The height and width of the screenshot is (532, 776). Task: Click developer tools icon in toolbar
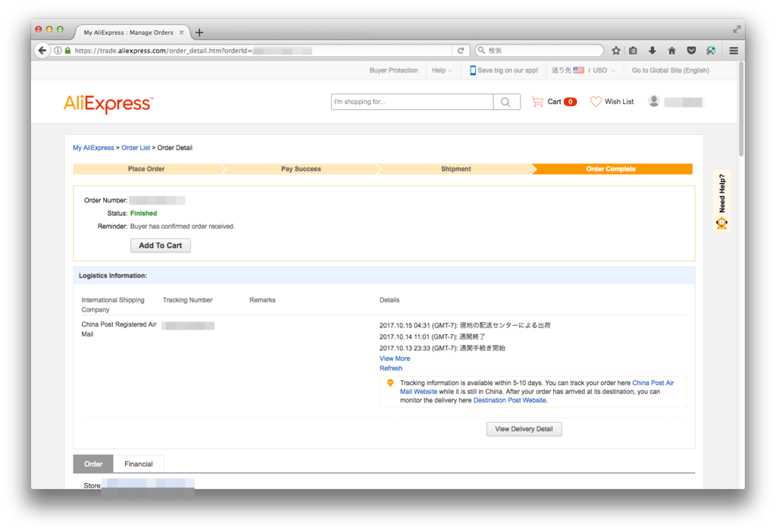[x=711, y=51]
